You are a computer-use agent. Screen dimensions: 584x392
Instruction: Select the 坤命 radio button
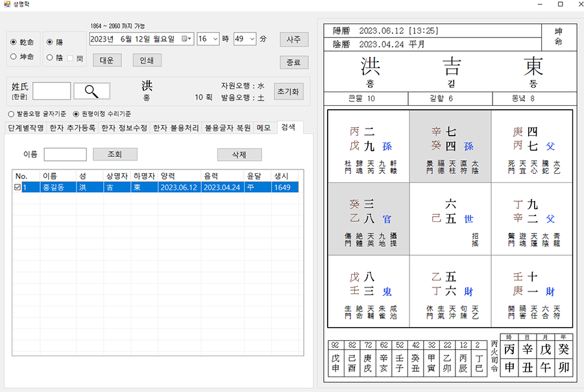tap(14, 56)
